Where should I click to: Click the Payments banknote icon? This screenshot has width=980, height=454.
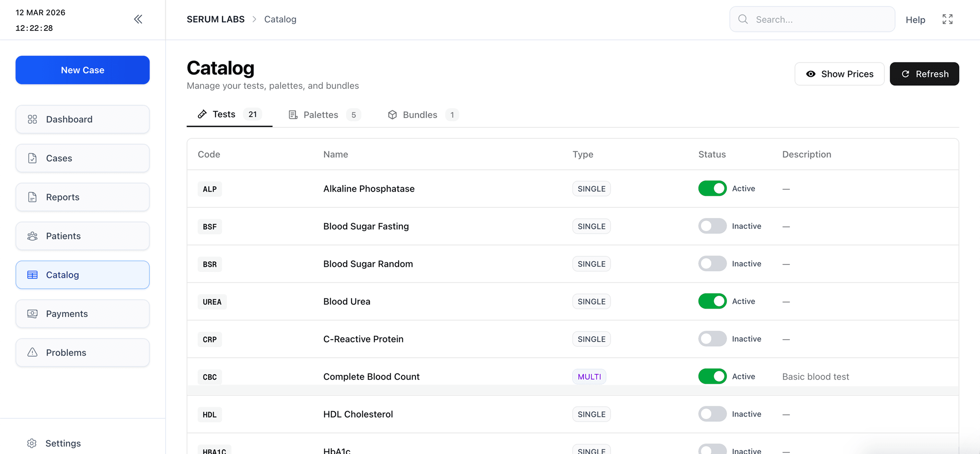click(x=32, y=314)
